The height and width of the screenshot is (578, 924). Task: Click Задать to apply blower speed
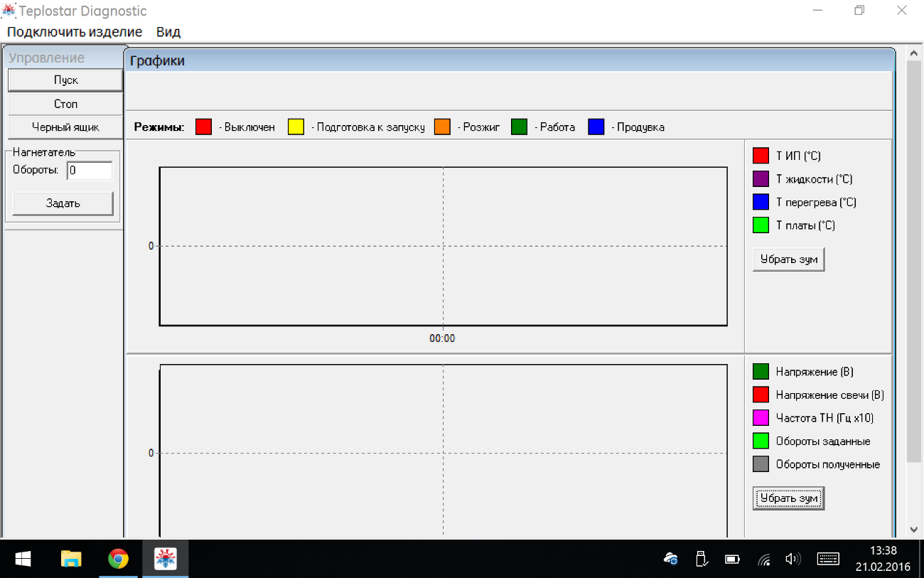coord(63,203)
